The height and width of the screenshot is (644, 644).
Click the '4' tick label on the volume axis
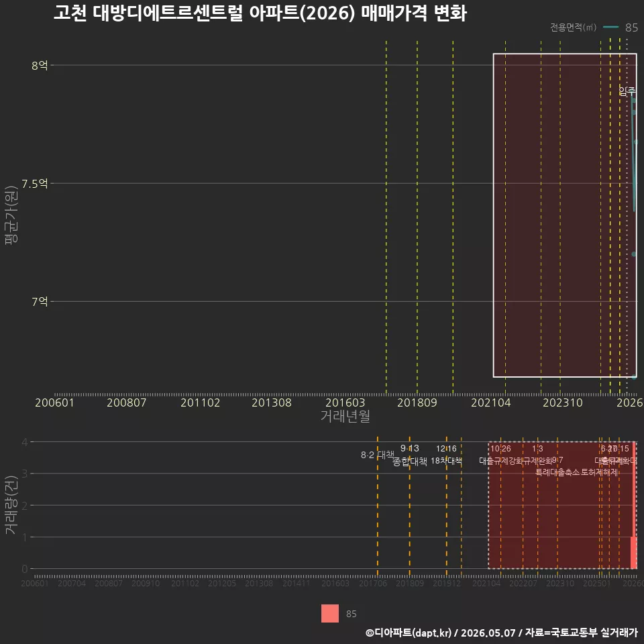[x=25, y=442]
